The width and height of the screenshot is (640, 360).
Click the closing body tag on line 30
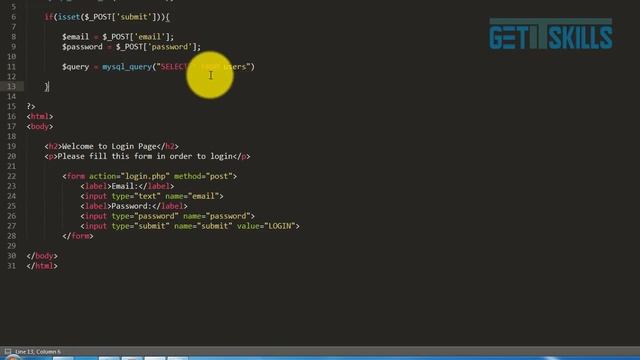42,256
